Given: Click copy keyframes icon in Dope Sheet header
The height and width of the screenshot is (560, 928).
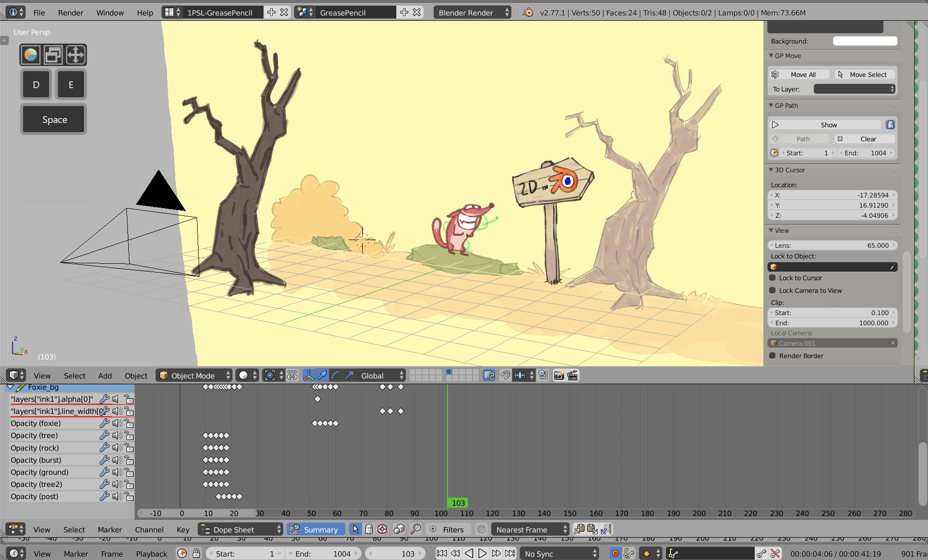Looking at the screenshot, I should 579,530.
